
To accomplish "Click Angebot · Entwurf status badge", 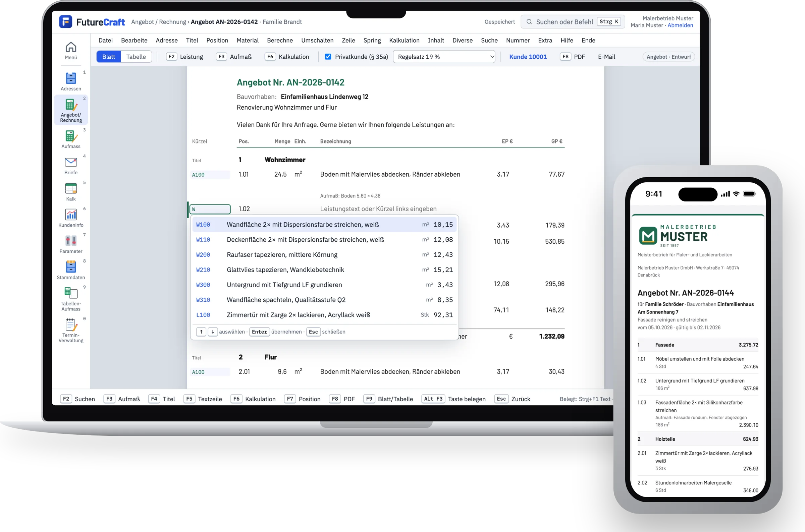I will [668, 57].
